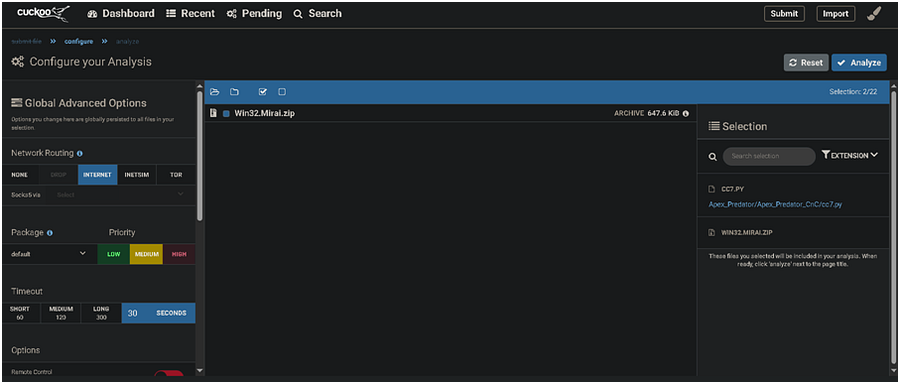900x384 pixels.
Task: Set network routing to Internet
Action: point(98,175)
